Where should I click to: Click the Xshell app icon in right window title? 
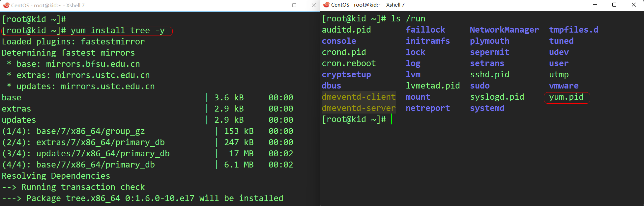326,5
